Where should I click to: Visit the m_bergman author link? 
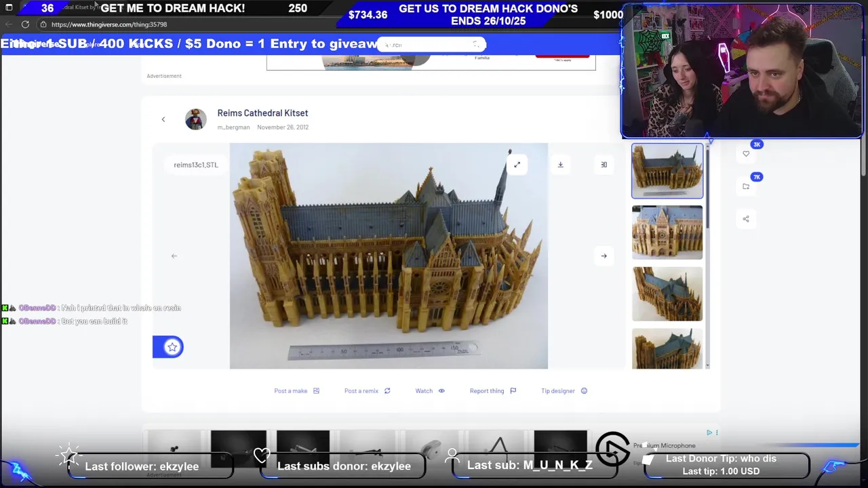(x=233, y=127)
